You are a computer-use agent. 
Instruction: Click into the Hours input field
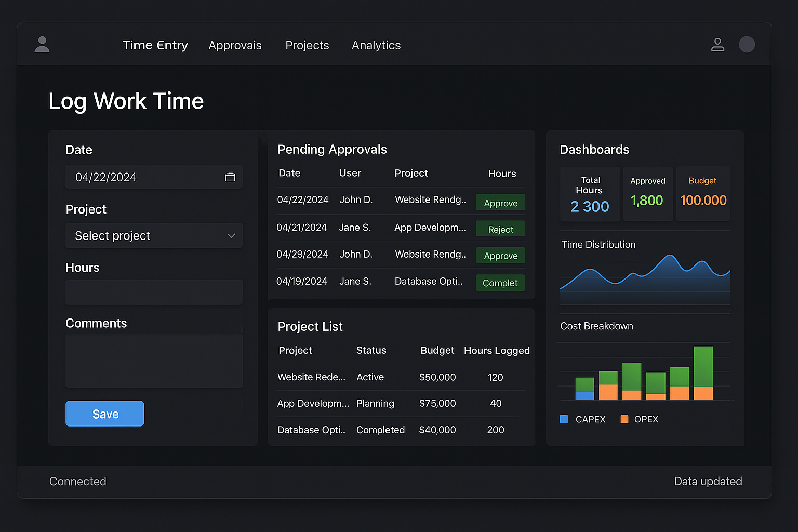[153, 292]
